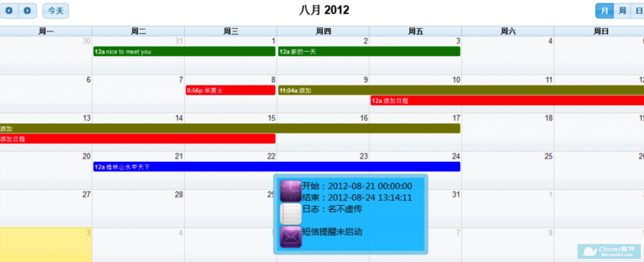
Task: Switch to month view (月) tab
Action: [x=604, y=11]
